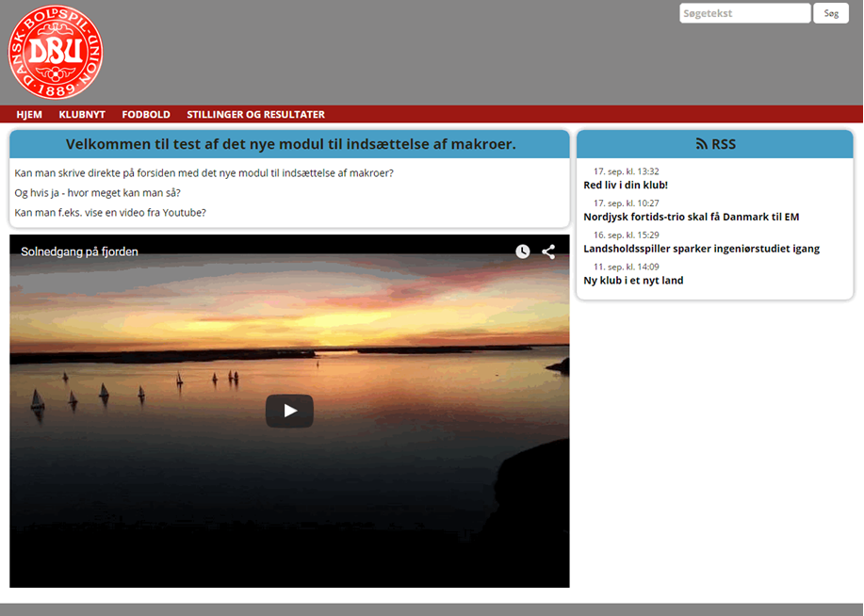
Task: Open the article about Nordjysk fortids-trio
Action: coord(691,217)
